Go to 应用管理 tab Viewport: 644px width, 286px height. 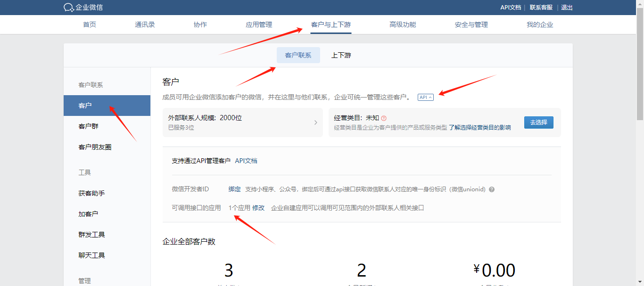[259, 25]
